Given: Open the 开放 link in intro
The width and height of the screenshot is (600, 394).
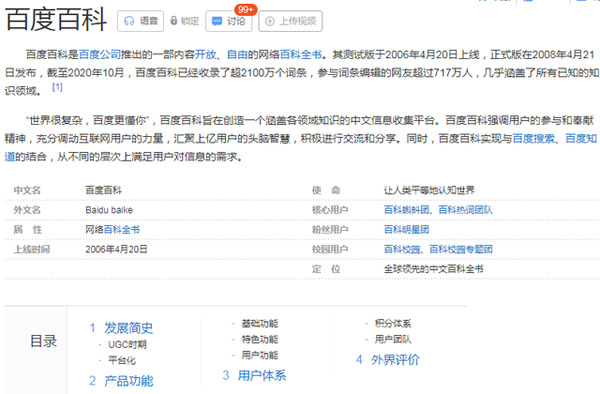Looking at the screenshot, I should pyautogui.click(x=205, y=55).
